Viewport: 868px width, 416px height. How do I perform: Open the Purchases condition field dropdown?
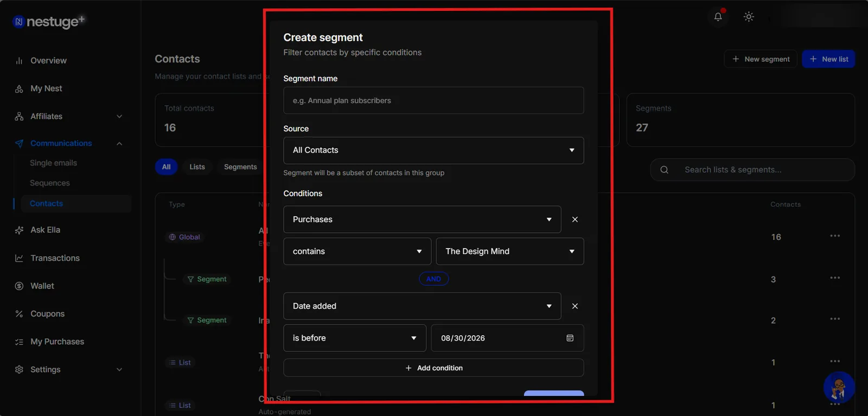tap(422, 219)
